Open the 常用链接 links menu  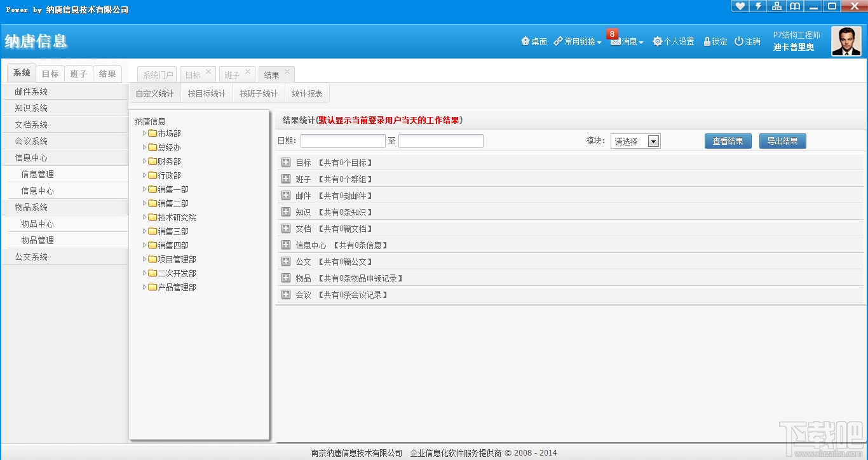(x=577, y=41)
